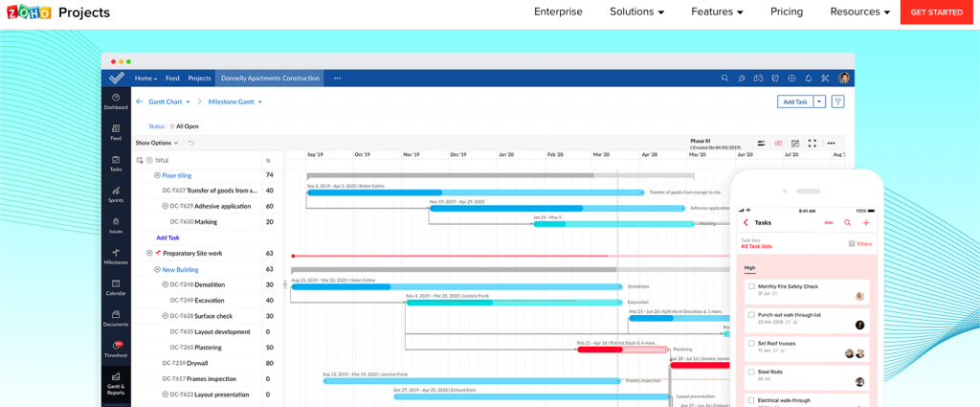
Task: Remove the All Open status filter
Action: (172, 126)
